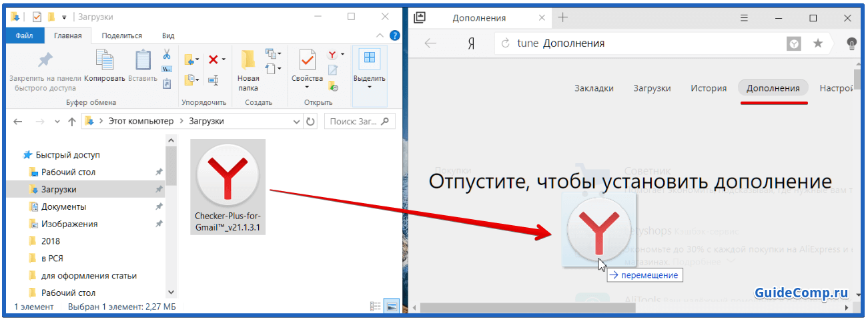This screenshot has width=868, height=320.
Task: Open Customize Quick Access Toolbar dropdown
Action: point(64,17)
